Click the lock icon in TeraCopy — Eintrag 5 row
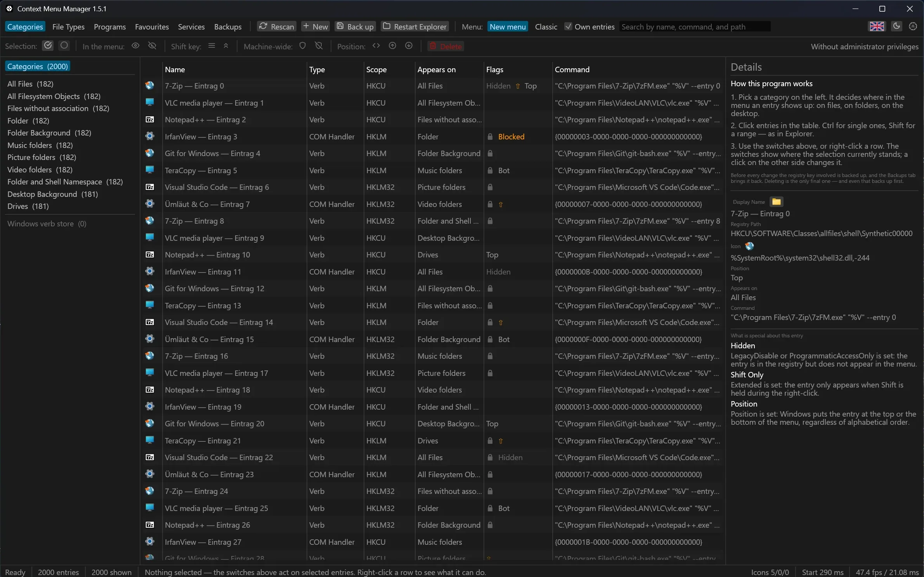 pos(490,170)
